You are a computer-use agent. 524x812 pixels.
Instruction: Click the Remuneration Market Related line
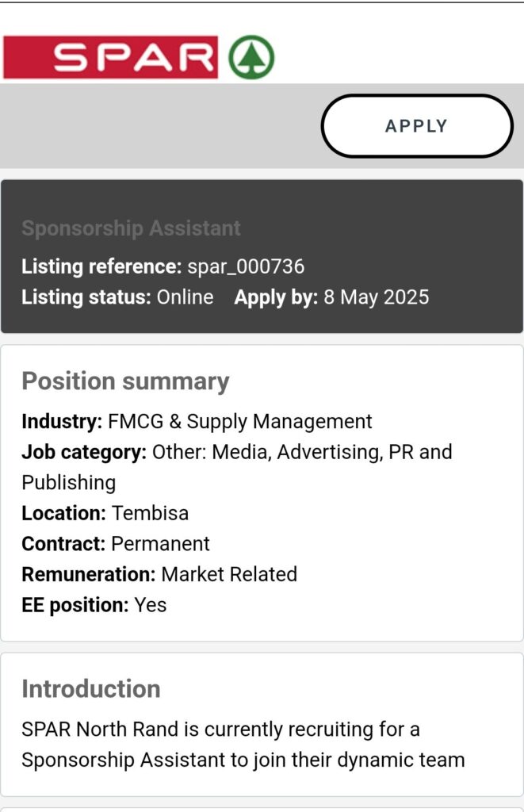point(159,574)
